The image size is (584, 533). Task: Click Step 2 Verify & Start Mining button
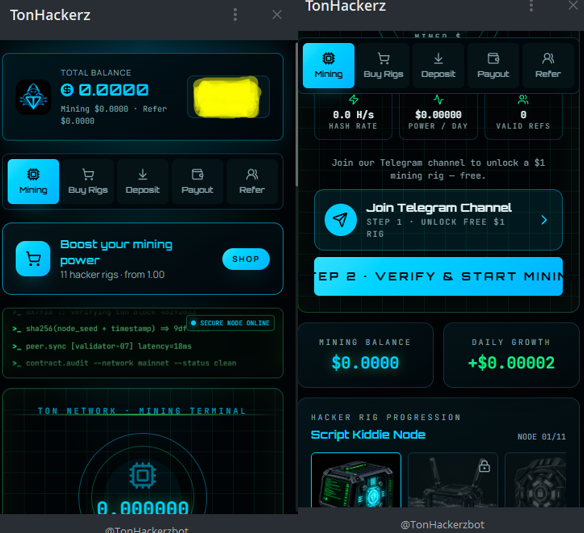coord(438,276)
